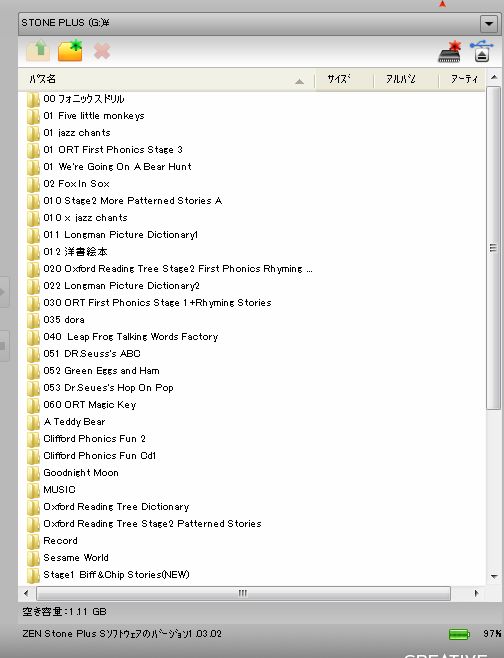This screenshot has width=504, height=658.
Task: Select 040 Leap Frog Talking Words Factory
Action: click(x=123, y=337)
